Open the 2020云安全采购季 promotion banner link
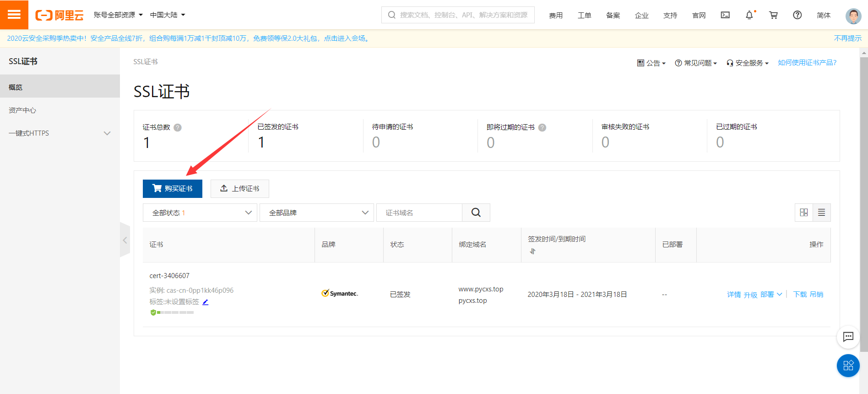 pos(189,38)
